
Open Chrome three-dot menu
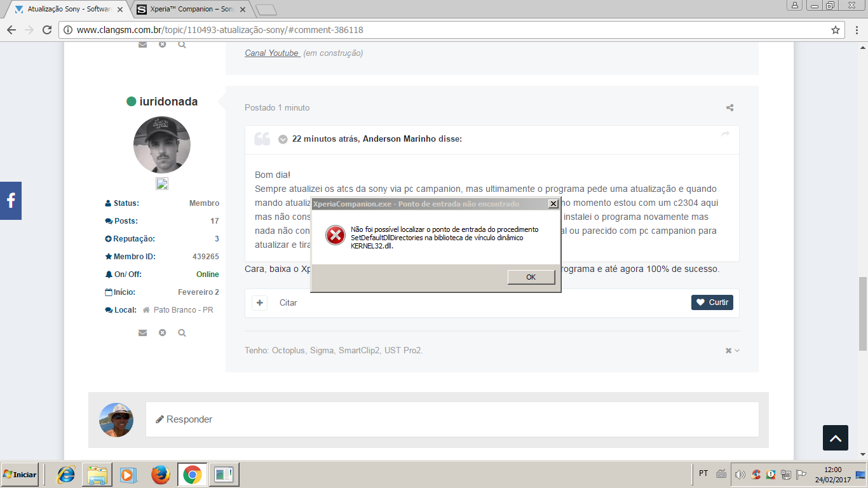pos(857,30)
